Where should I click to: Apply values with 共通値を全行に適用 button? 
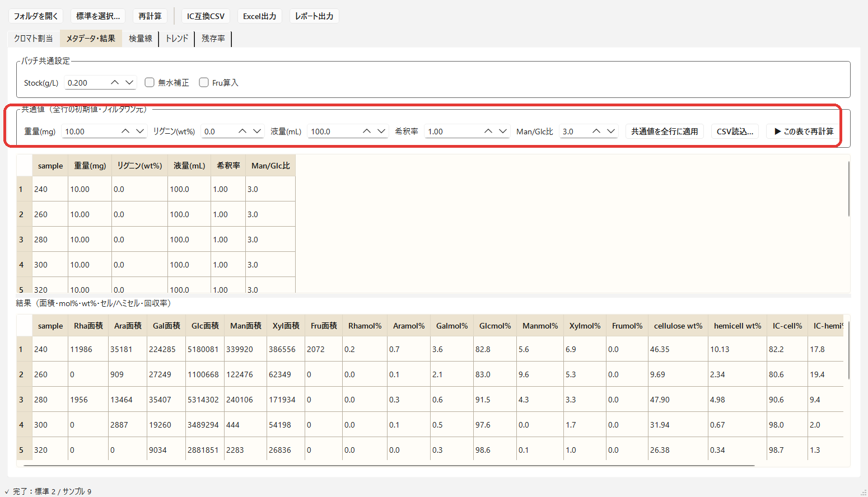point(665,132)
